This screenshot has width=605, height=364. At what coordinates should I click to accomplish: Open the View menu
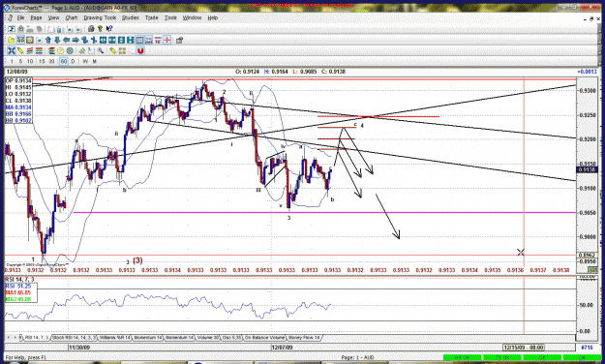53,17
